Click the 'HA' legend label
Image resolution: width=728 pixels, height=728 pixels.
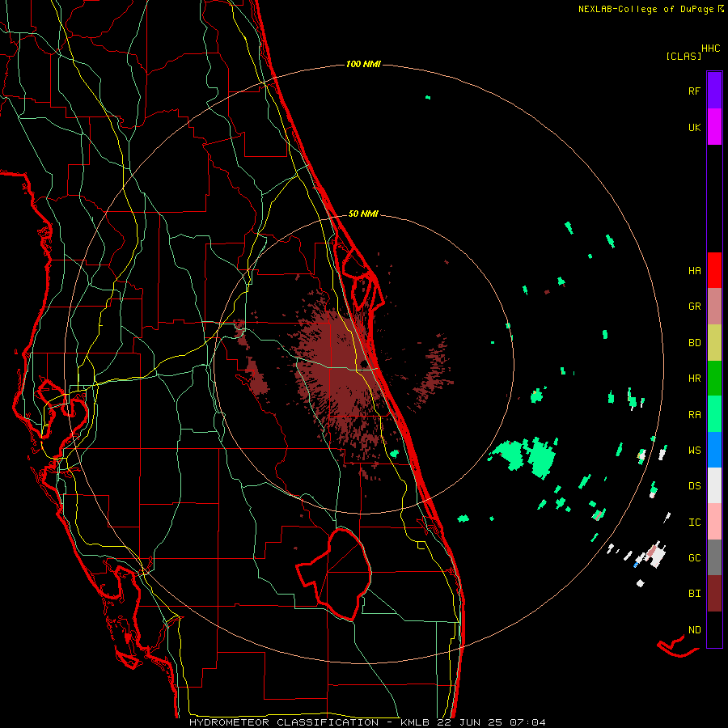(x=694, y=271)
